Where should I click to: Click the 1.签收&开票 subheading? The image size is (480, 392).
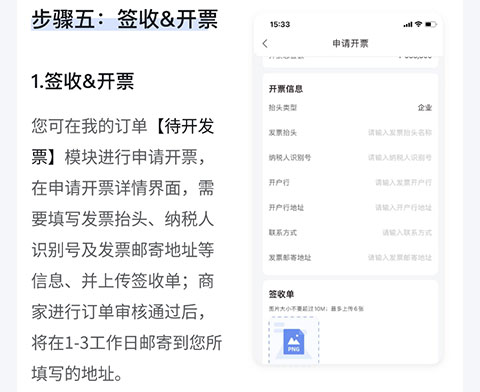click(x=83, y=81)
